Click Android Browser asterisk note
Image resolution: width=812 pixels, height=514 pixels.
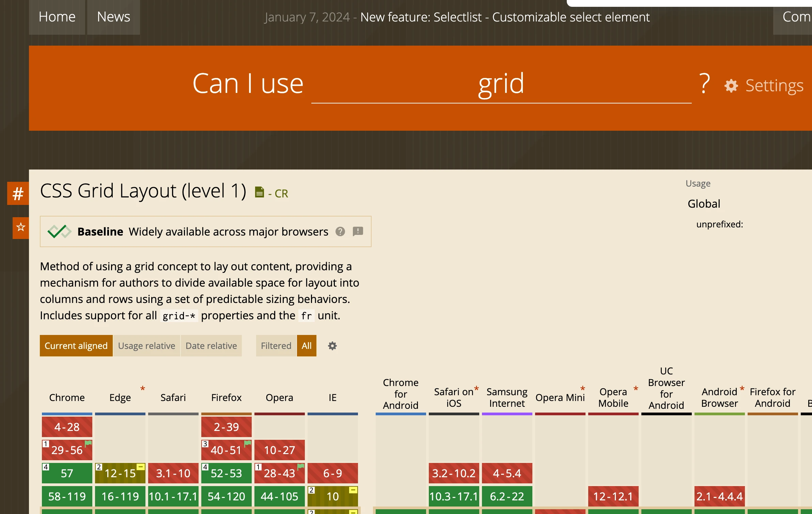(x=742, y=389)
